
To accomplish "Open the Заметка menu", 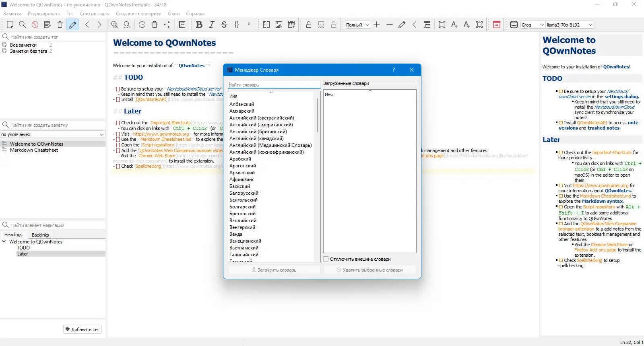I will [x=12, y=14].
